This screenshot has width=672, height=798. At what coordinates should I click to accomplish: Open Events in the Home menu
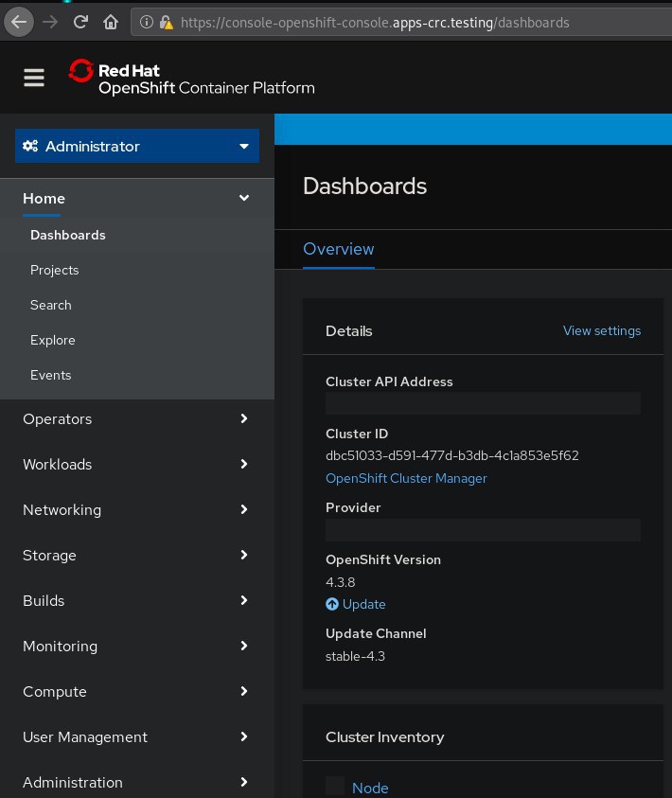pos(50,375)
